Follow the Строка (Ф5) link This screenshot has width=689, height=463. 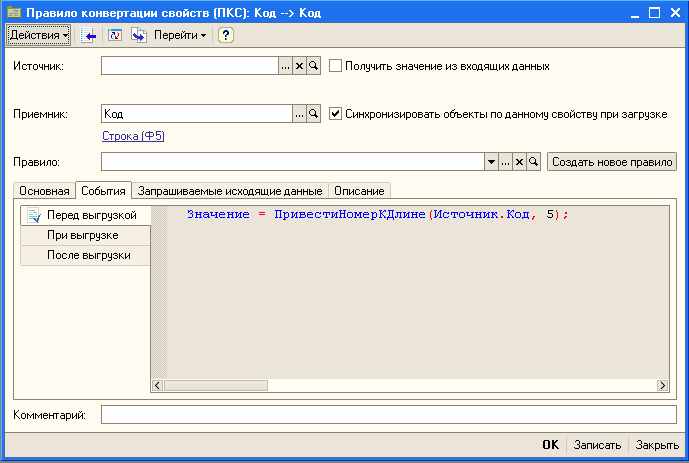pos(133,136)
